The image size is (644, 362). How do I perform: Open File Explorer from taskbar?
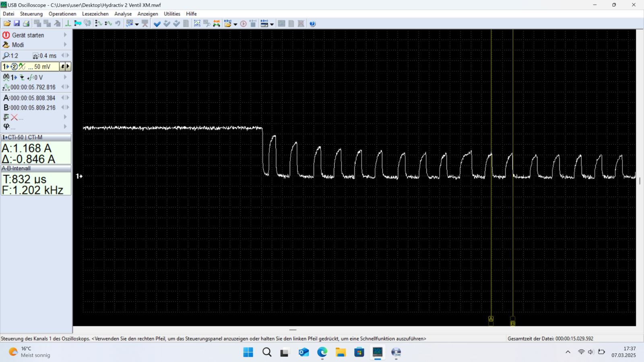[x=341, y=352]
